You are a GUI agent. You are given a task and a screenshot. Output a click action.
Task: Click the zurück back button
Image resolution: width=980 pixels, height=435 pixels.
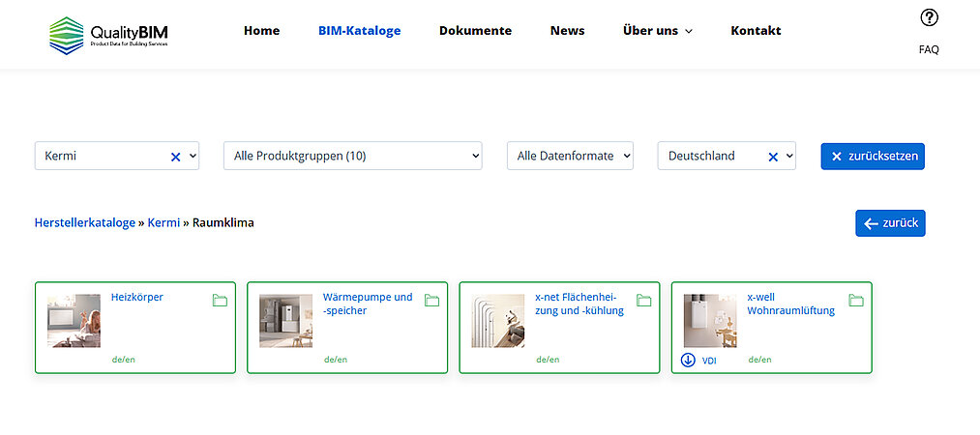[x=890, y=223]
